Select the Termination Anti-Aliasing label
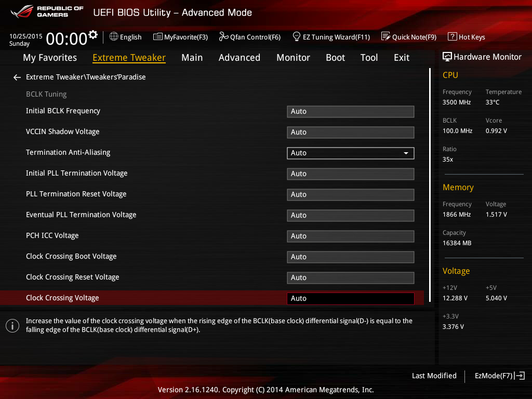This screenshot has height=399, width=532. (x=68, y=153)
